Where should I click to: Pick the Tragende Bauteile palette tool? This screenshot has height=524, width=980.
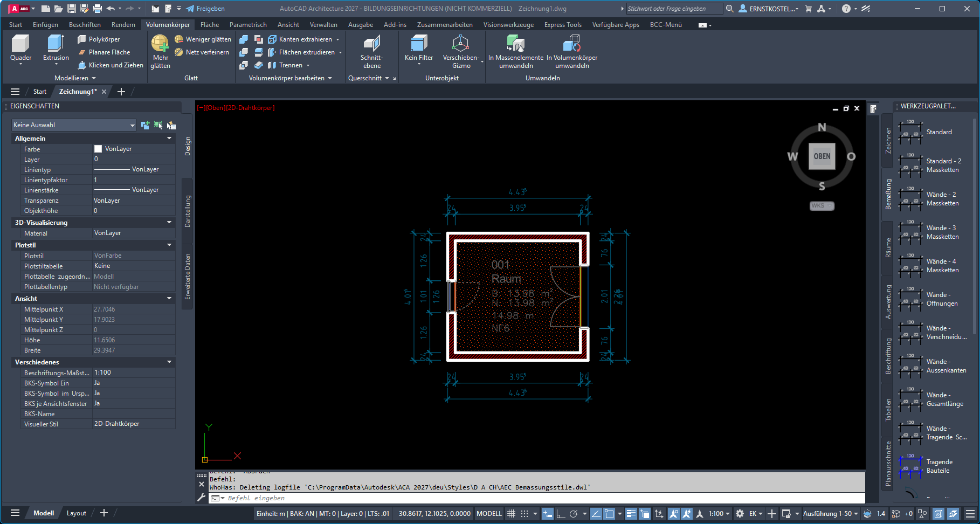pos(910,466)
